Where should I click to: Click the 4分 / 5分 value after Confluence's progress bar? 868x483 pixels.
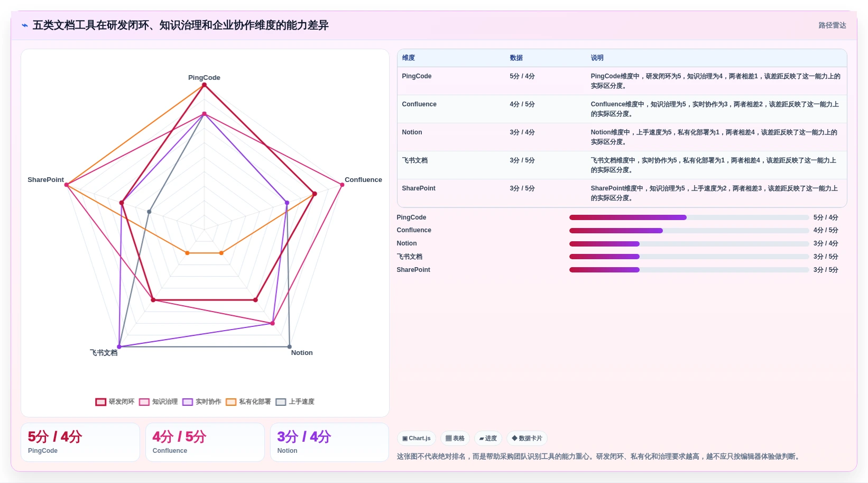click(826, 230)
